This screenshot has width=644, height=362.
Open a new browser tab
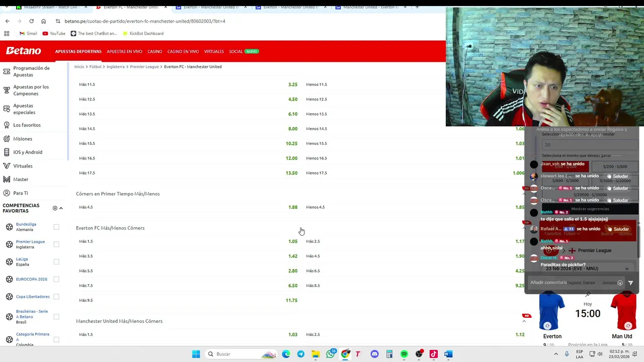[x=417, y=7]
